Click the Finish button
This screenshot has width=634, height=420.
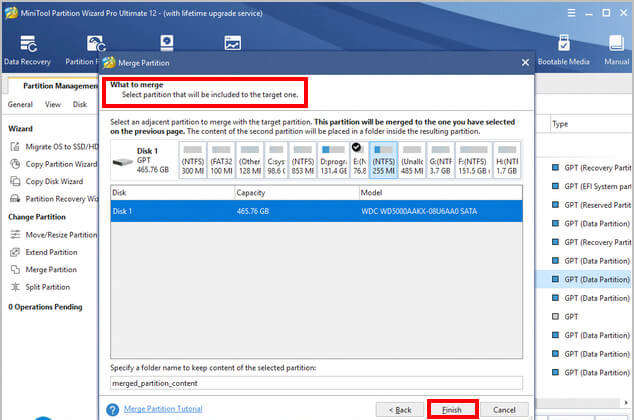tap(452, 409)
